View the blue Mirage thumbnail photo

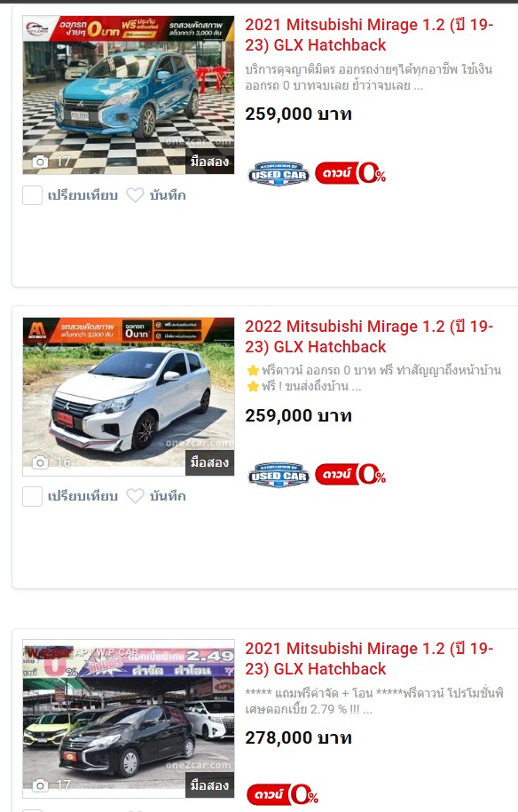point(129,95)
